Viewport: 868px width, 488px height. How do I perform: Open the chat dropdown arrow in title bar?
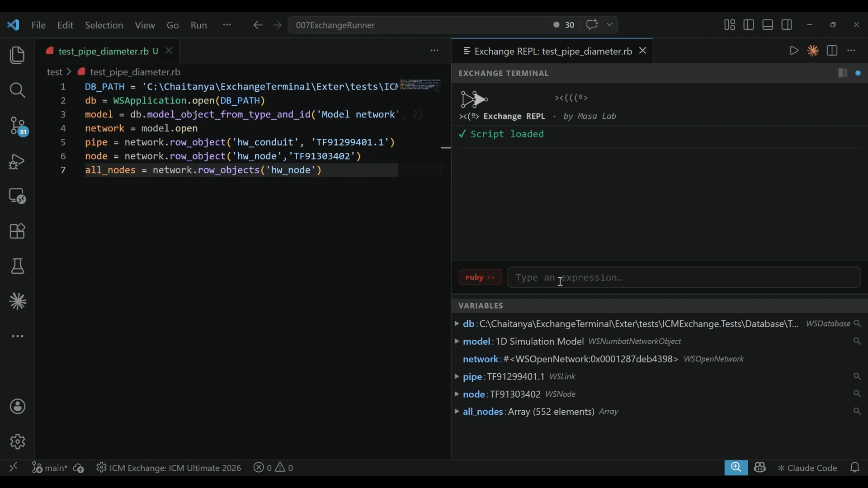609,25
